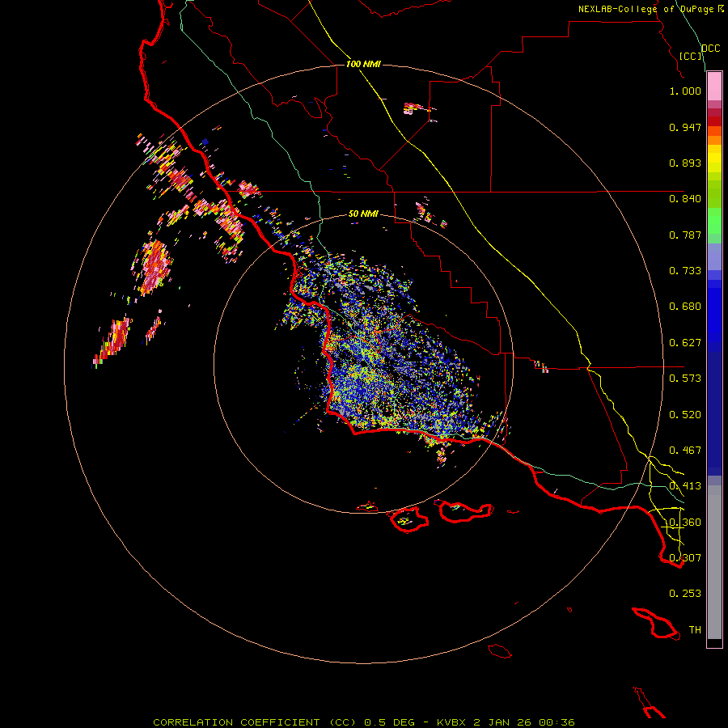Select the 0.787 scale value

pos(685,235)
